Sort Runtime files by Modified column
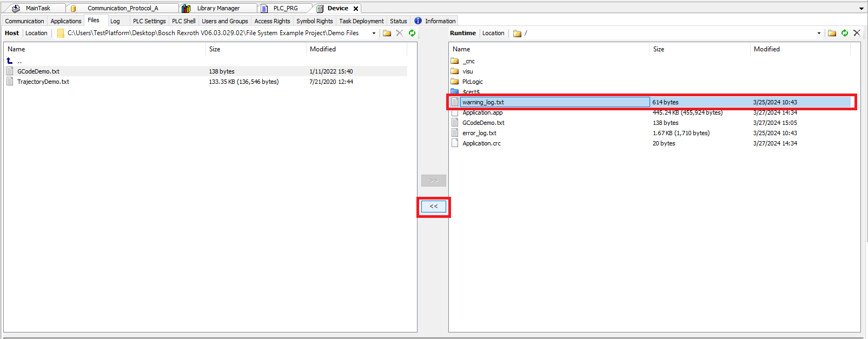Viewport: 868px width, 339px height. click(x=766, y=49)
